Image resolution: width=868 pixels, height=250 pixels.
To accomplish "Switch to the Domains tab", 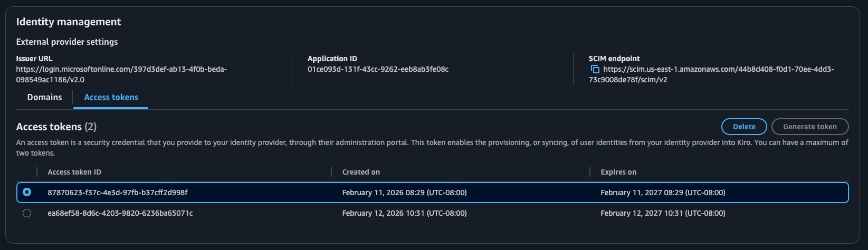I will (44, 98).
